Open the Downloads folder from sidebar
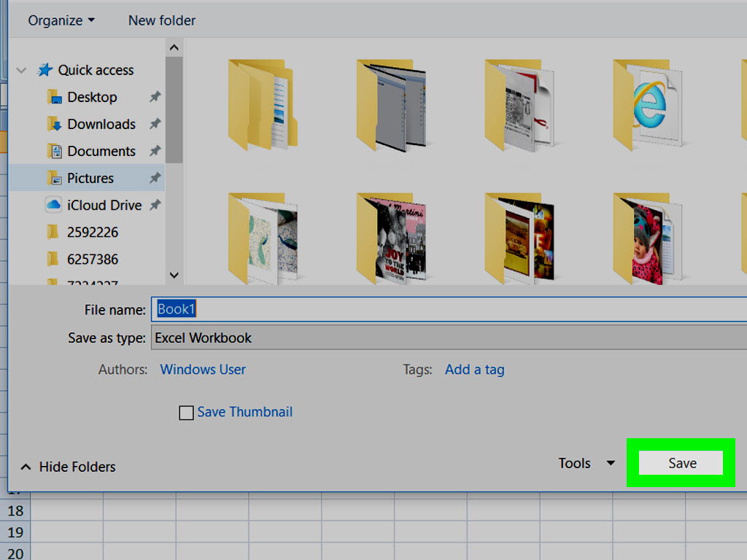Image resolution: width=747 pixels, height=560 pixels. (x=101, y=124)
